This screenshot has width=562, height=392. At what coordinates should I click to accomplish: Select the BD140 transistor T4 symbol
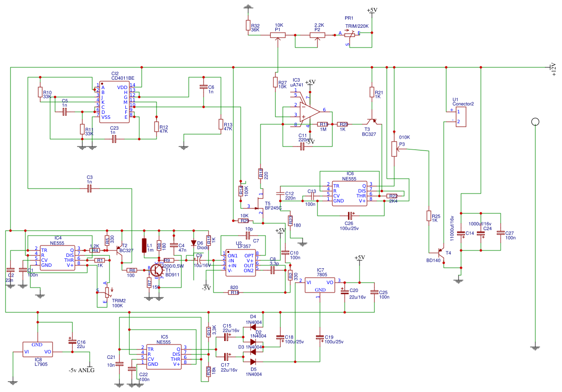pos(441,252)
